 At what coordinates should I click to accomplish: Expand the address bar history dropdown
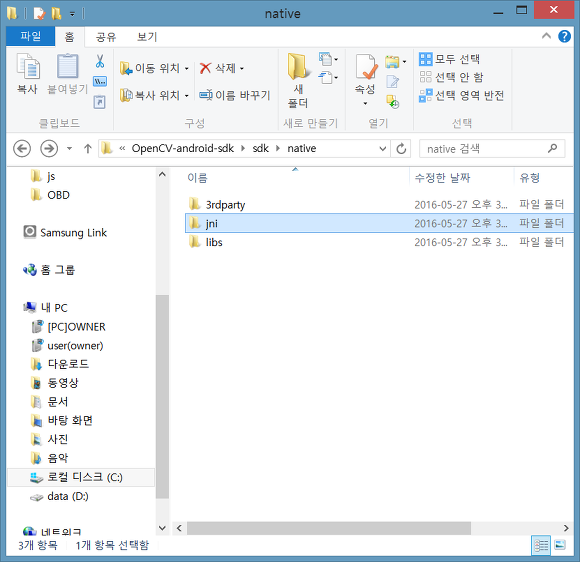383,149
